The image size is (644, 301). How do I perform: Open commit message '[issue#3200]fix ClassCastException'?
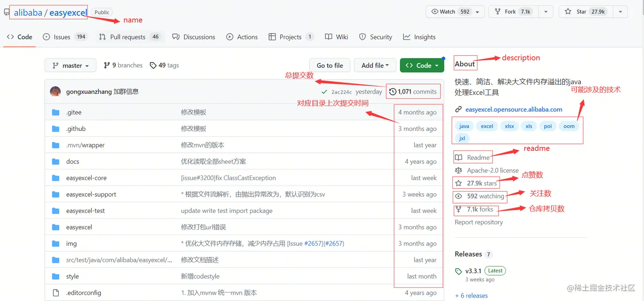tap(228, 178)
